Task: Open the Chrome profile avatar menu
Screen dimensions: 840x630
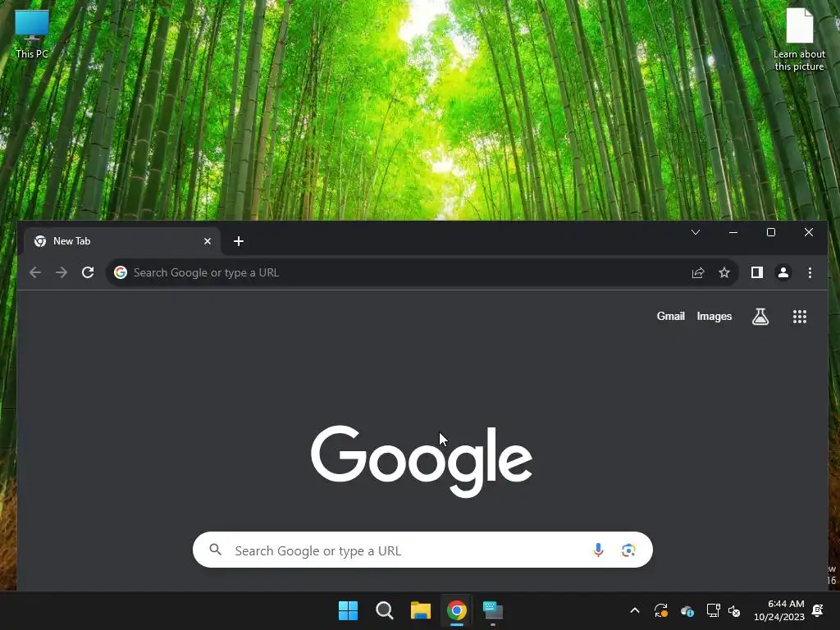Action: 783,272
